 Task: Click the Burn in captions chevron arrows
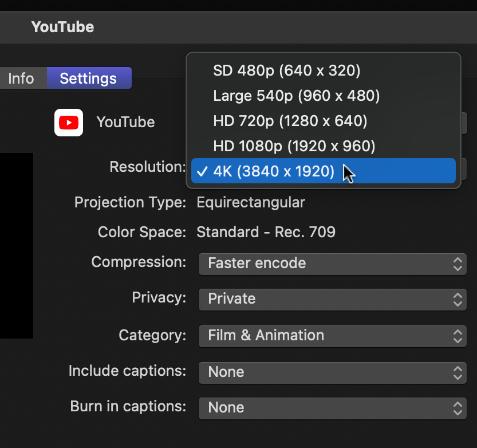pos(457,408)
